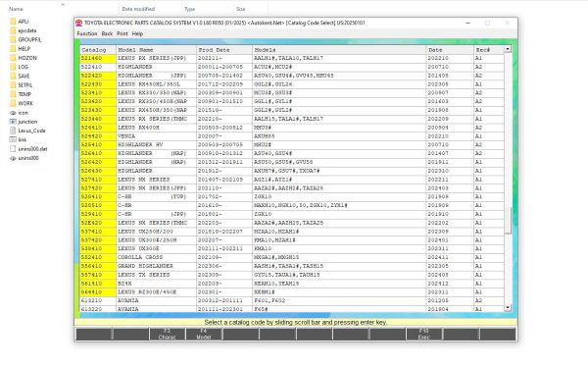The height and width of the screenshot is (366, 588).
Task: Select the GRAND HIGHLANDER model row
Action: (x=292, y=266)
